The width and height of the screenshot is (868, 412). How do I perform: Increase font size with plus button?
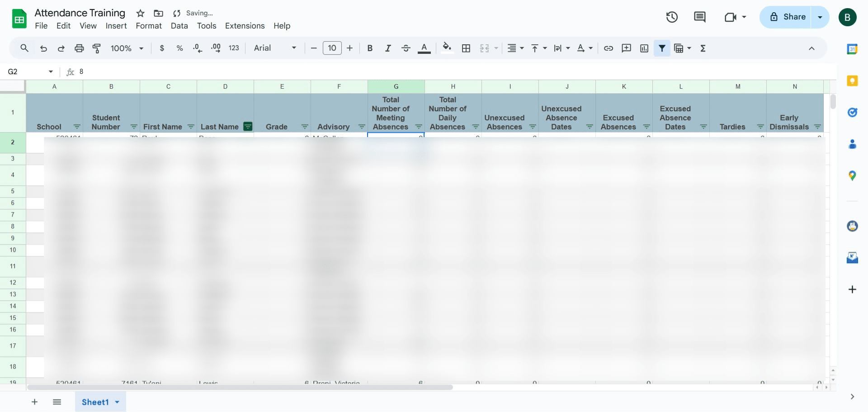[349, 48]
